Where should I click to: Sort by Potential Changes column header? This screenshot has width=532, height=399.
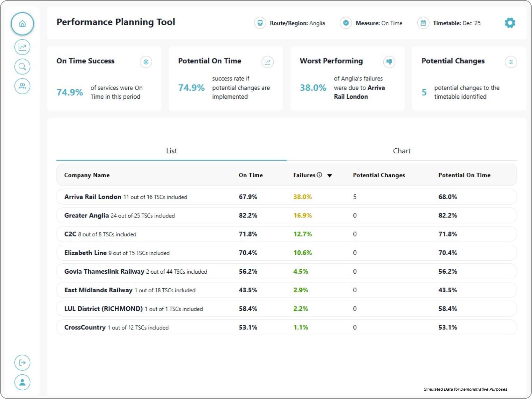(x=379, y=175)
